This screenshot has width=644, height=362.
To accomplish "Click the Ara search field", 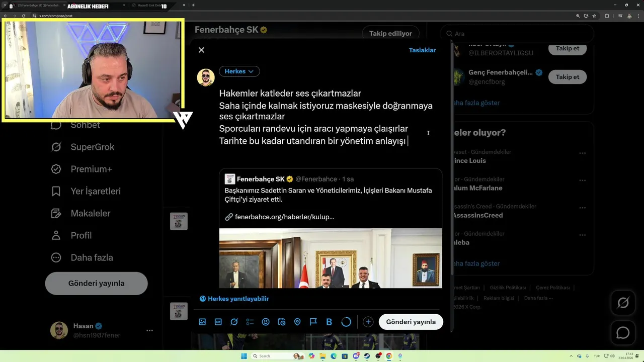I will 517,34.
